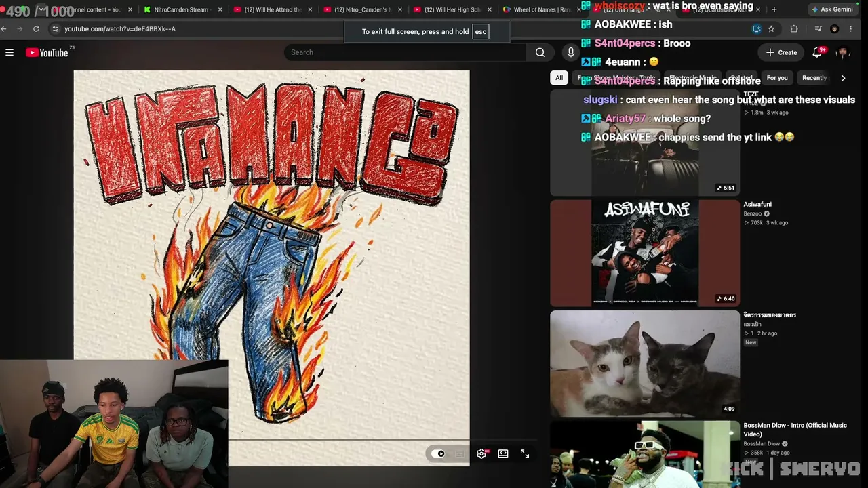This screenshot has height=488, width=868.
Task: Click the Ask Gemini button
Action: (x=831, y=9)
